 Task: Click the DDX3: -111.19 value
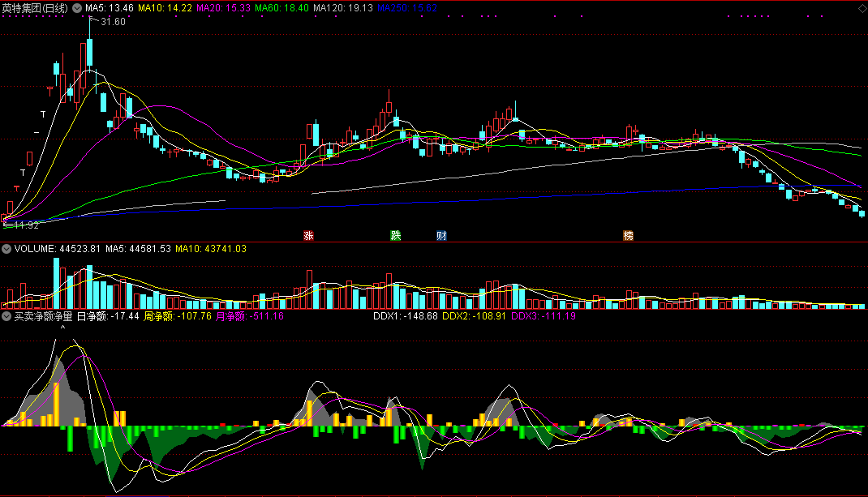coord(543,316)
